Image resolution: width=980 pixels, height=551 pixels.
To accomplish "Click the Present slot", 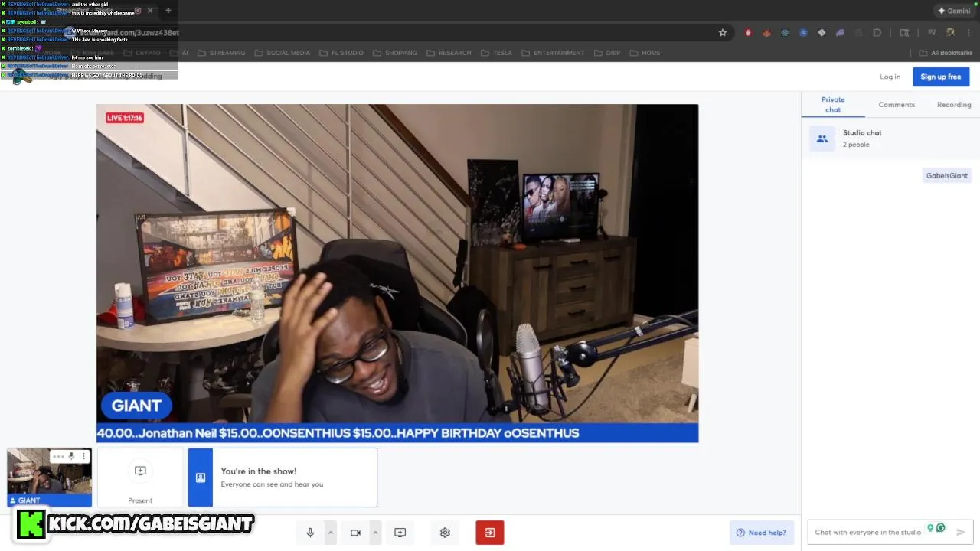I will click(140, 478).
